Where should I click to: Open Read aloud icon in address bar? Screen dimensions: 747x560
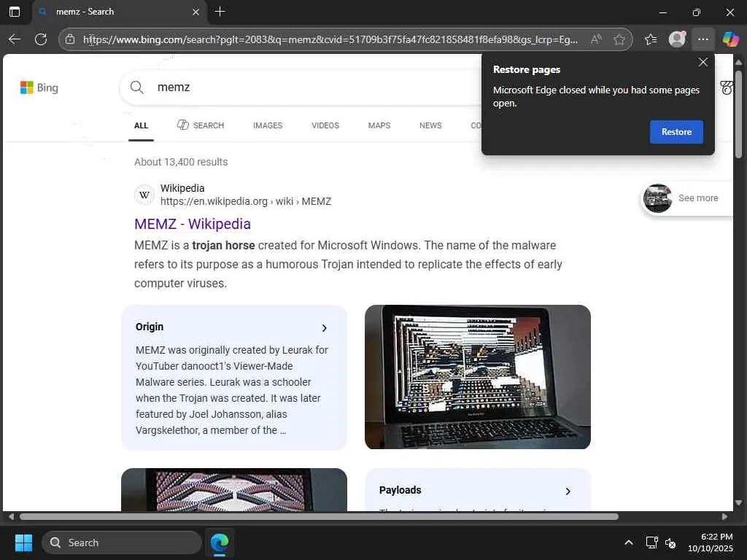click(595, 39)
